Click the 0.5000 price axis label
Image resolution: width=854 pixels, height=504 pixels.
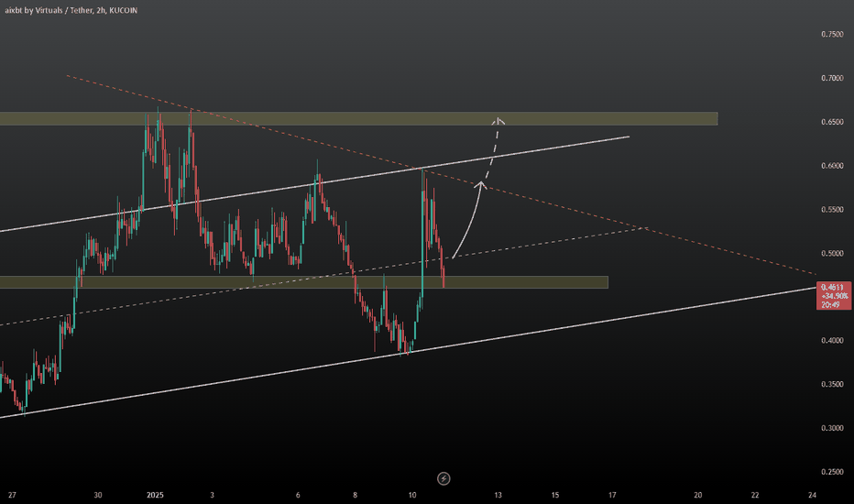832,253
